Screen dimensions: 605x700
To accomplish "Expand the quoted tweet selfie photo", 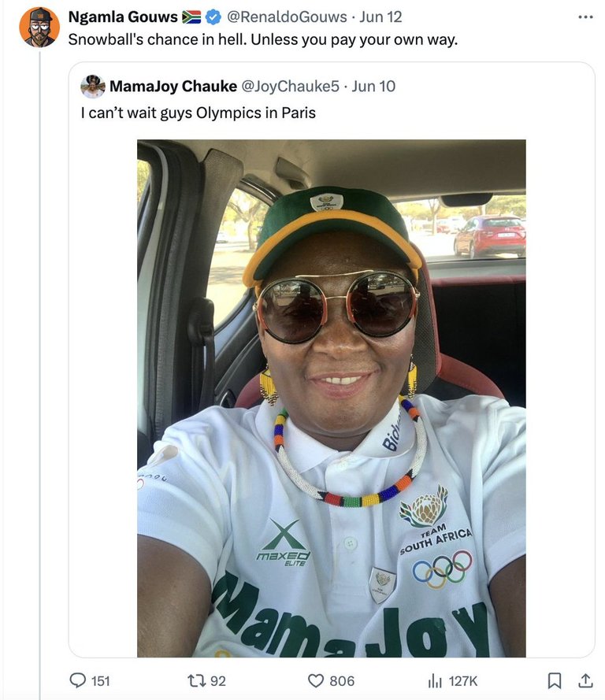I will (332, 398).
